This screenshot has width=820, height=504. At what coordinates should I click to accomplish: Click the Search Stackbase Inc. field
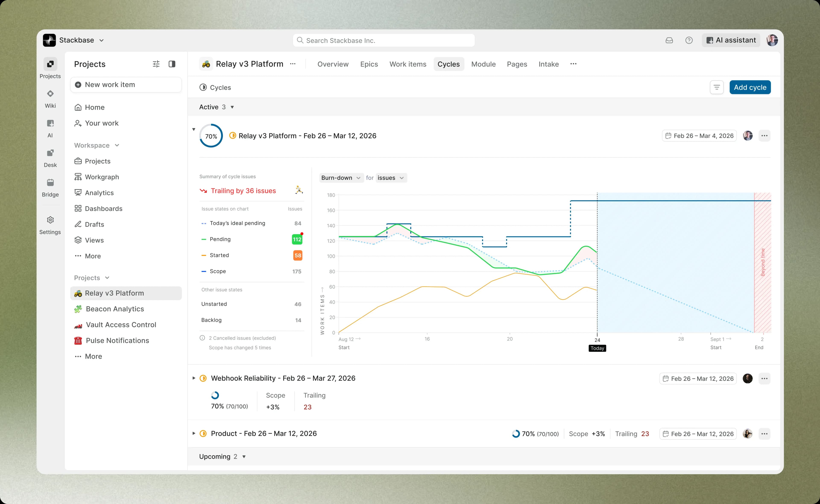(384, 40)
